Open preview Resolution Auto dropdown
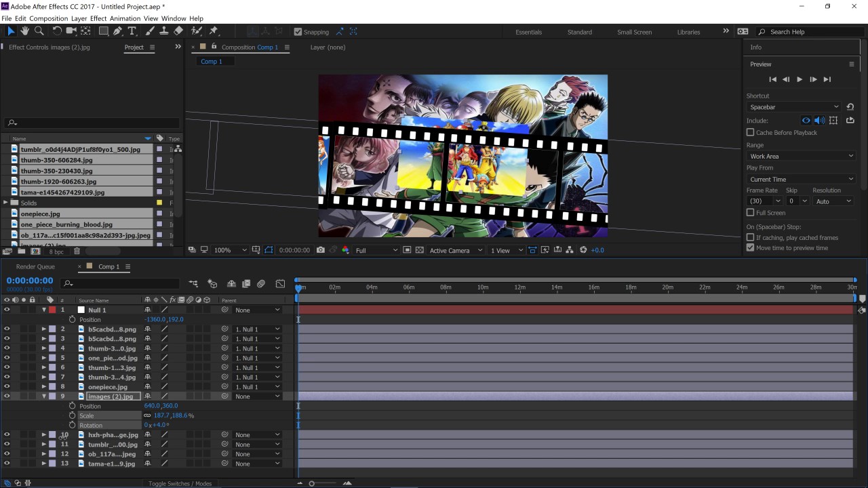The image size is (868, 488). (x=833, y=201)
